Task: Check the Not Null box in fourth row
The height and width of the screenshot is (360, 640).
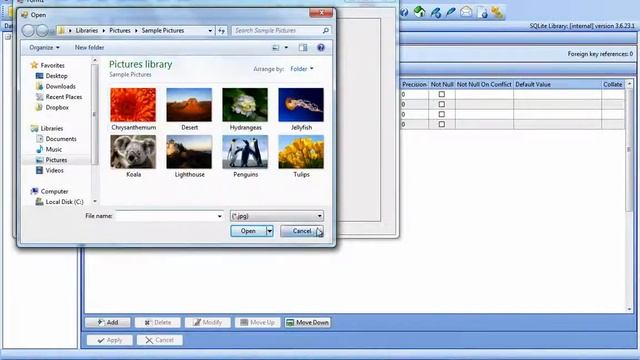Action: [442, 124]
